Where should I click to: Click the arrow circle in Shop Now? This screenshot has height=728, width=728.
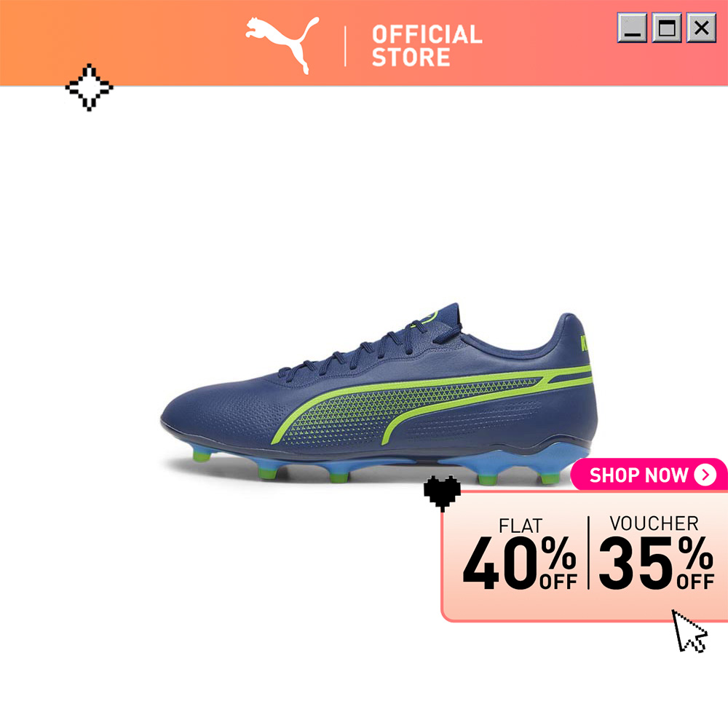click(x=705, y=475)
